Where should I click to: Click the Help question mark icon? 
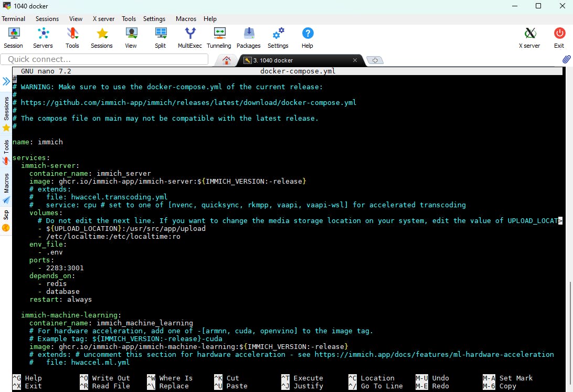point(307,38)
